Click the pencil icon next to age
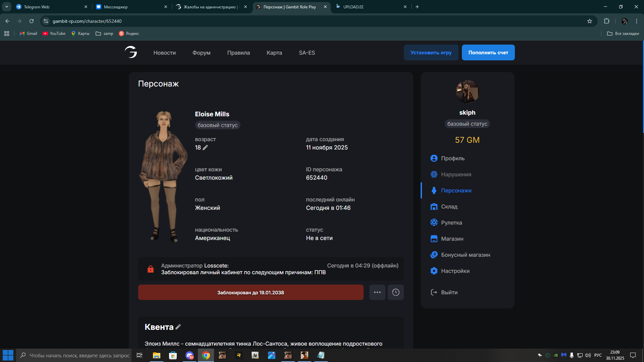 tap(205, 147)
